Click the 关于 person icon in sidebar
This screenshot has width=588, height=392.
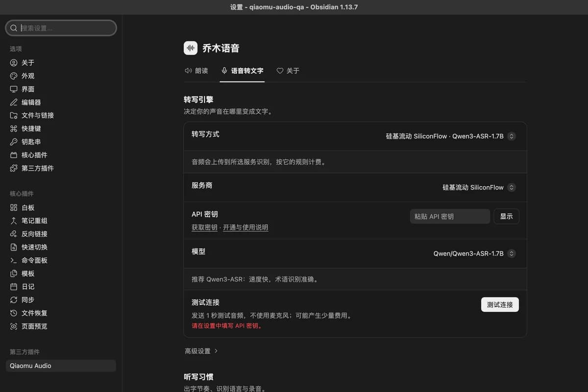click(x=14, y=63)
